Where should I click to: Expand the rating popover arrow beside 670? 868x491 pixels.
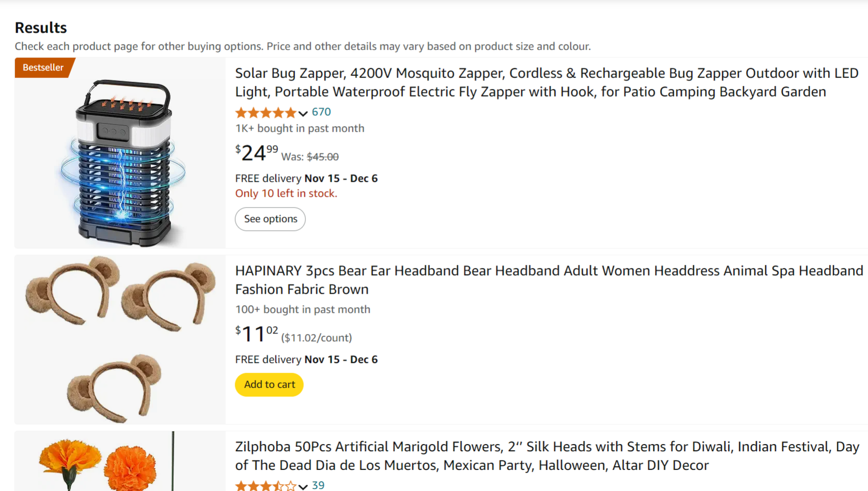[303, 113]
